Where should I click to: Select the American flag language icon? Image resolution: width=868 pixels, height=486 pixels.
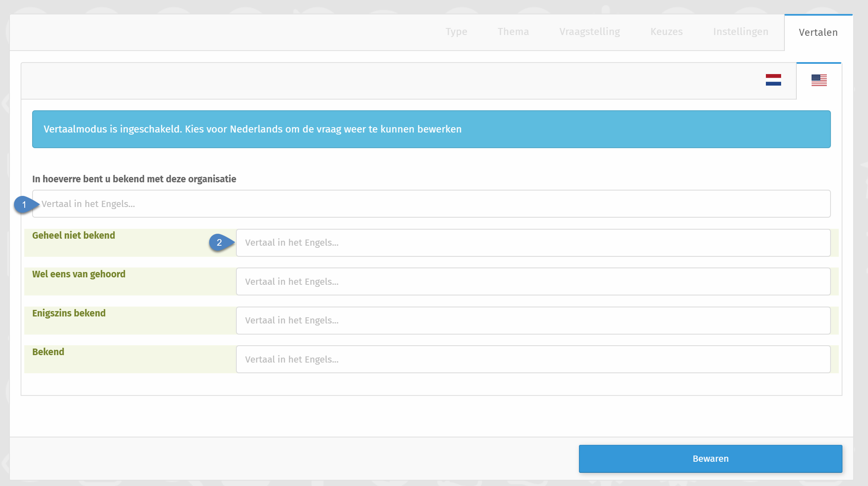tap(819, 80)
